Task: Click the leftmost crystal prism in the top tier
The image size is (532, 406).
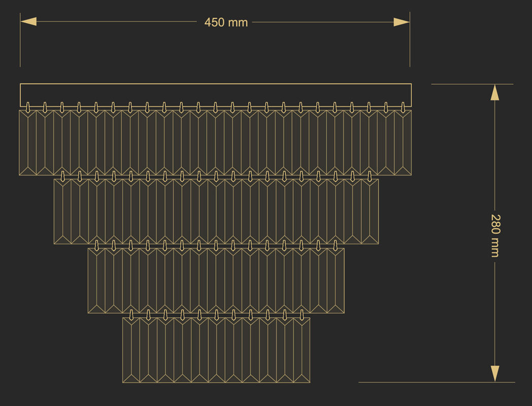Action: tap(27, 143)
